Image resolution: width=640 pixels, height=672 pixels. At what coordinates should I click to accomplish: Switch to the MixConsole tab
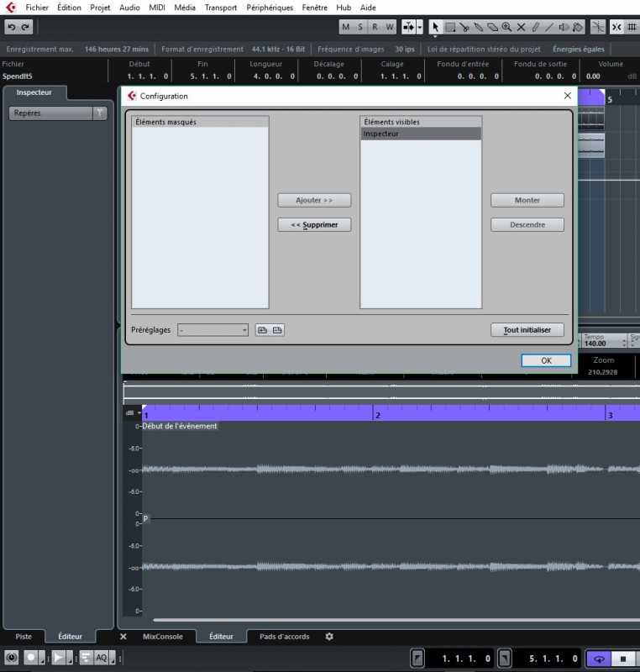pyautogui.click(x=162, y=637)
